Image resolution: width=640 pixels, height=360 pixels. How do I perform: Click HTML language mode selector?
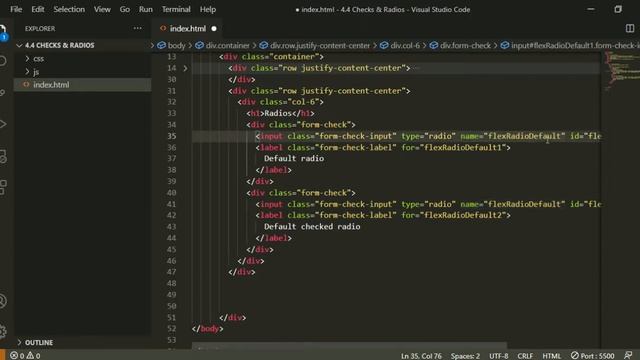[551, 356]
